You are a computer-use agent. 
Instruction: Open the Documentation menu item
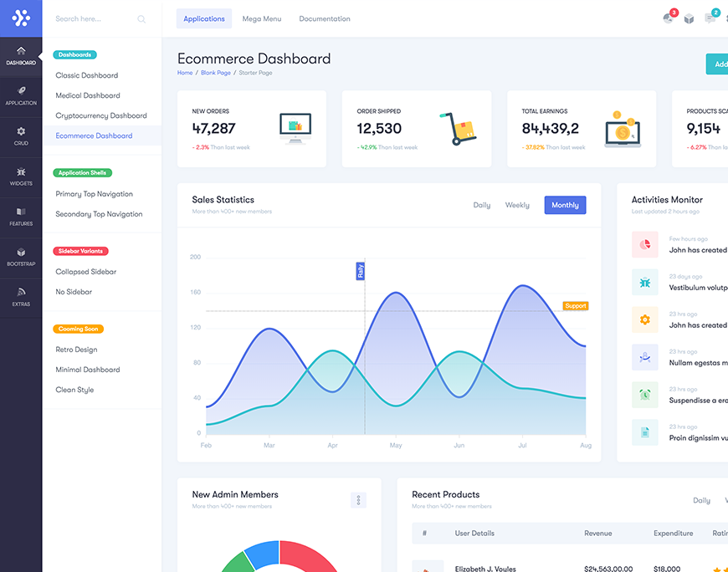pos(325,18)
